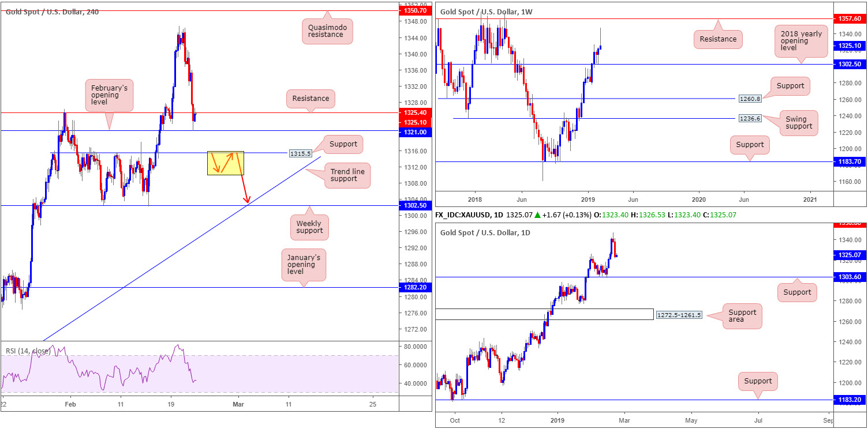Select the "January's opening level" callout
The width and height of the screenshot is (868, 429).
point(304,265)
